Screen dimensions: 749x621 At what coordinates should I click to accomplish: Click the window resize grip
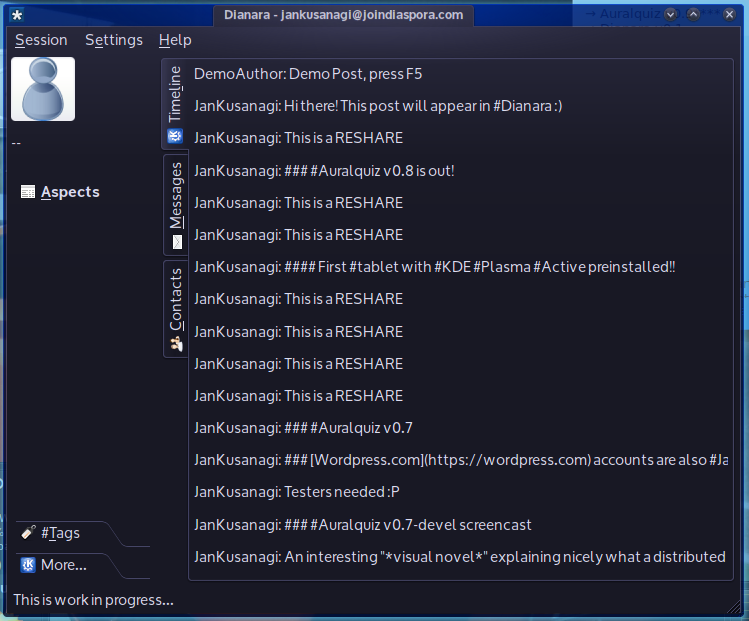coord(733,606)
